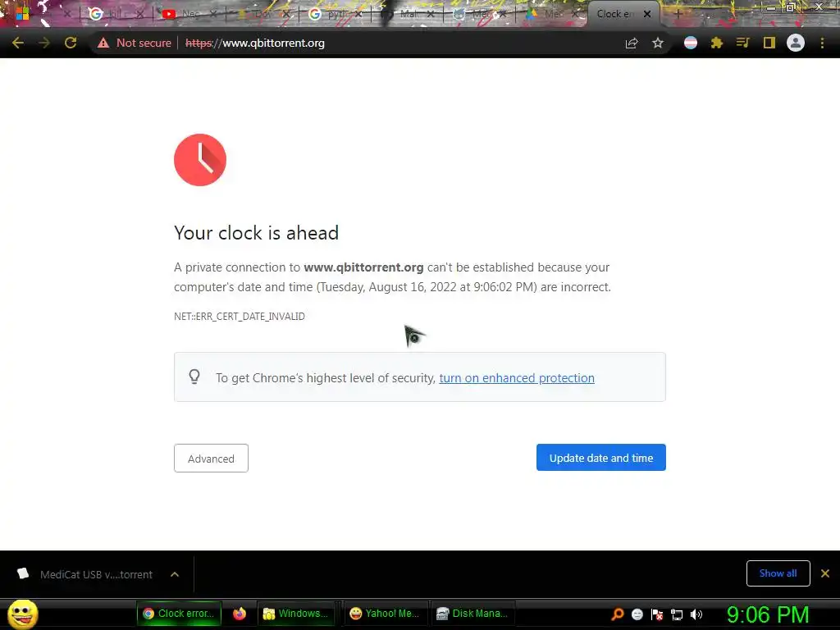Select the Clock error tab
840x630 pixels.
click(x=616, y=14)
